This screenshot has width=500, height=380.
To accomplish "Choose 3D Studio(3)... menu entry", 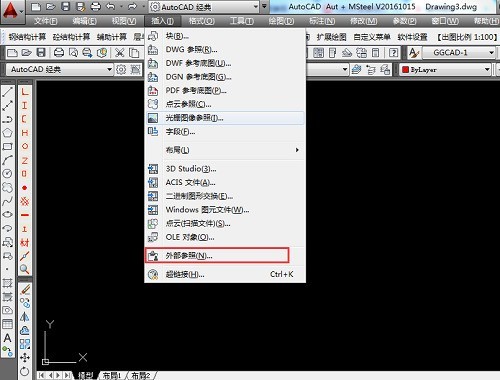I will 225,169.
